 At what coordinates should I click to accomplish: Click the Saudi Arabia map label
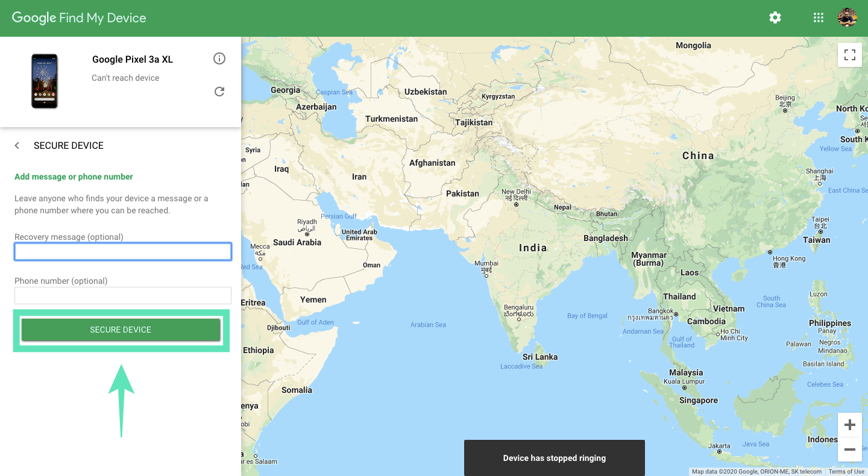coord(297,242)
